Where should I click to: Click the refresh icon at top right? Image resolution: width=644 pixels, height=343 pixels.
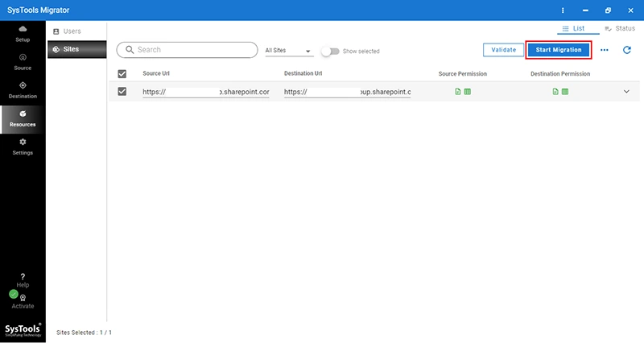click(x=627, y=50)
